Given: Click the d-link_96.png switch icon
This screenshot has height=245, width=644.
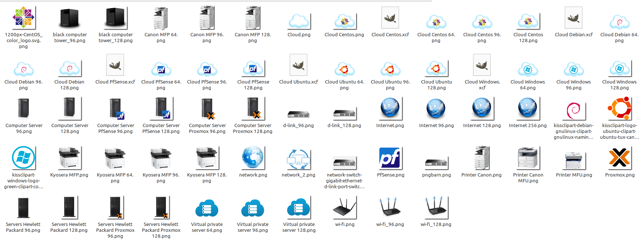Looking at the screenshot, I should tap(299, 114).
